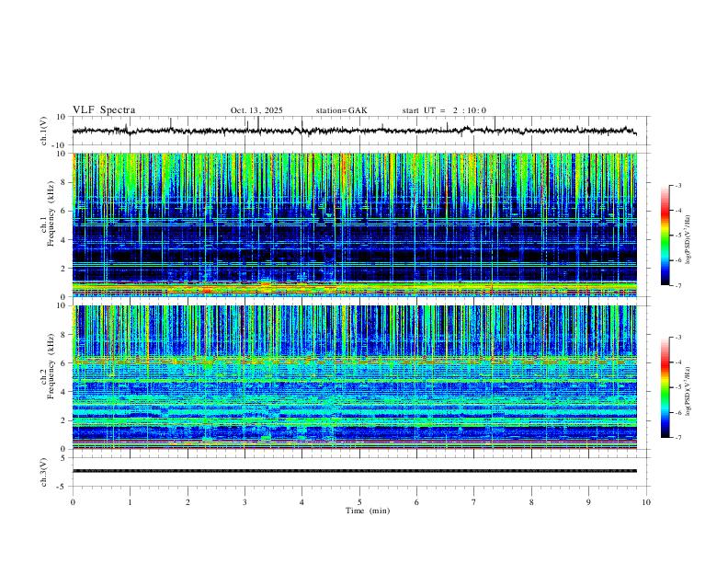
Task: Select the date "Oct. 13, 2025"
Action: [256, 110]
